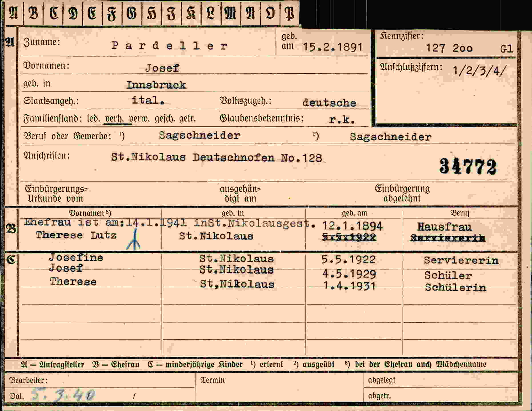This screenshot has height=411, width=532.
Task: Click the birth date 1.4.1931
Action: [x=349, y=286]
